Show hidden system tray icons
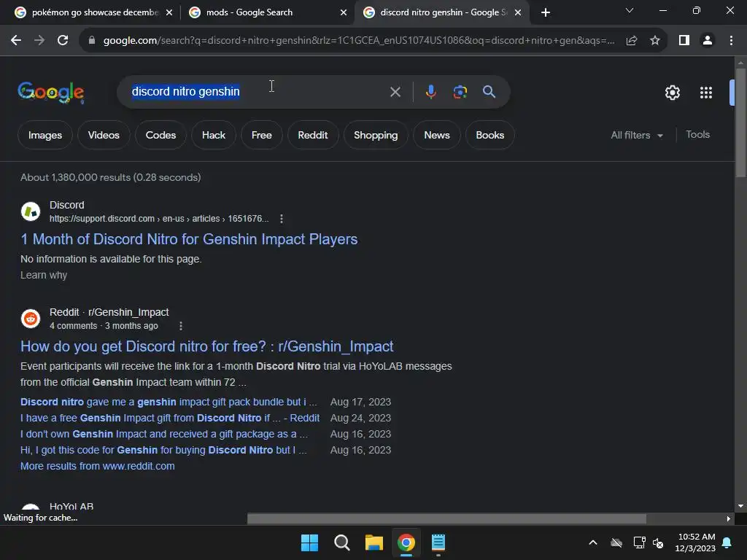 coord(593,542)
